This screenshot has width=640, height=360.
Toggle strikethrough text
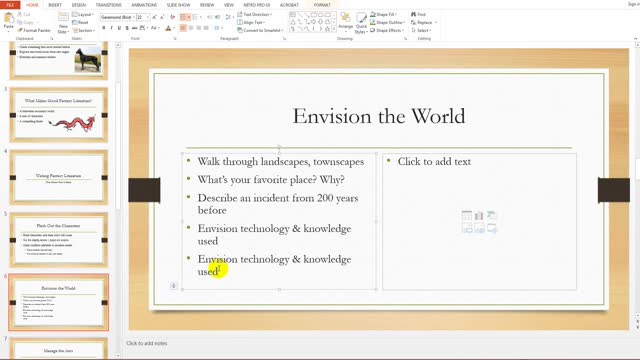pos(134,28)
